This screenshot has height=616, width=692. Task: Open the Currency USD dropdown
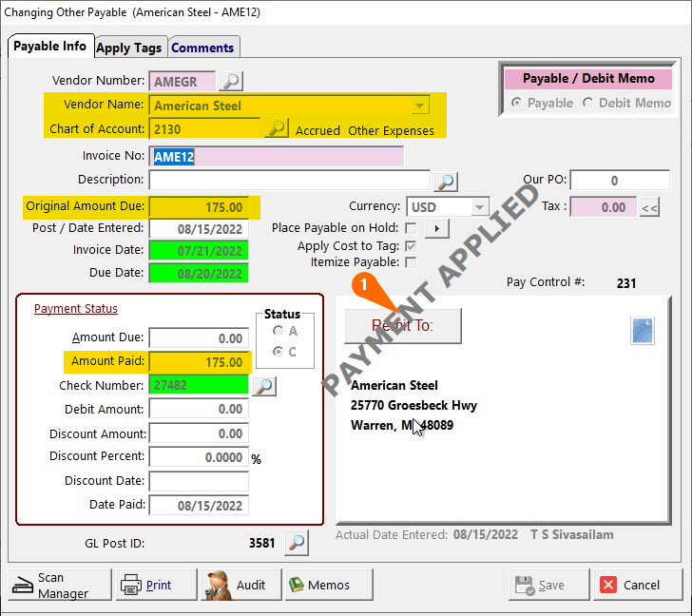(x=480, y=206)
